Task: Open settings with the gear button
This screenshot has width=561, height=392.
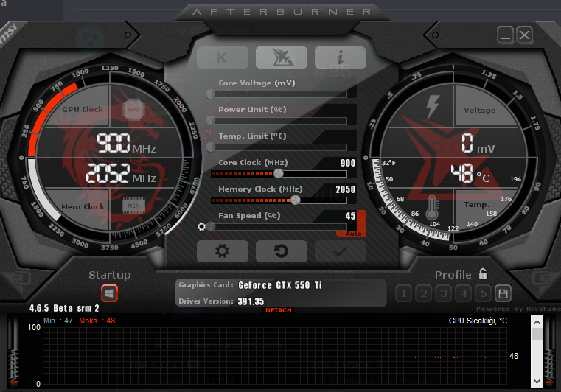Action: (222, 251)
